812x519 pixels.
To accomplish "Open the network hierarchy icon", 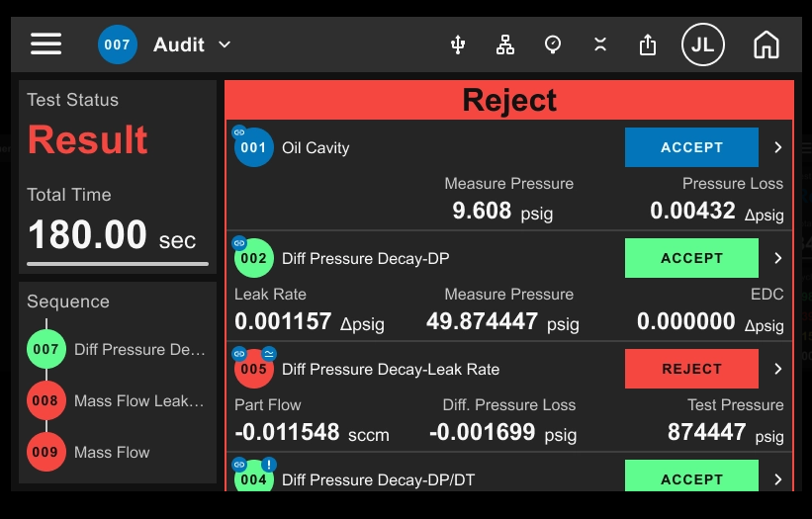I will (505, 45).
